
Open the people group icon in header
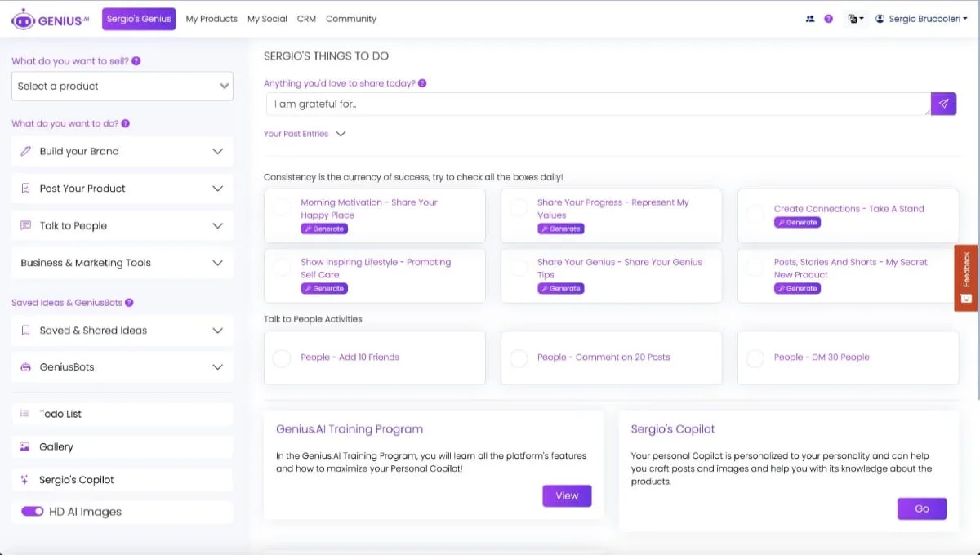pyautogui.click(x=810, y=19)
